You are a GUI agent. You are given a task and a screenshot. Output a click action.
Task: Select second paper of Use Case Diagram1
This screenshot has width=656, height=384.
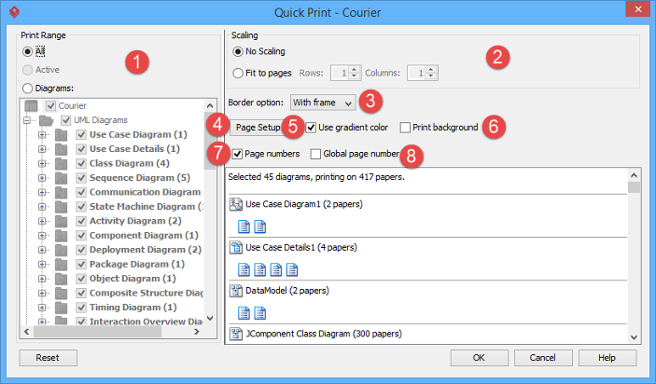click(260, 227)
